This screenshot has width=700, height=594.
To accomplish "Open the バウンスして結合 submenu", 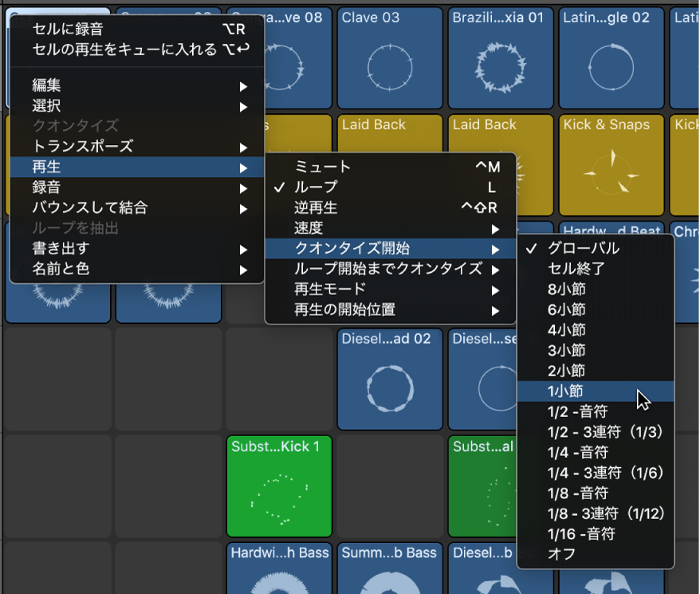I will pyautogui.click(x=137, y=207).
